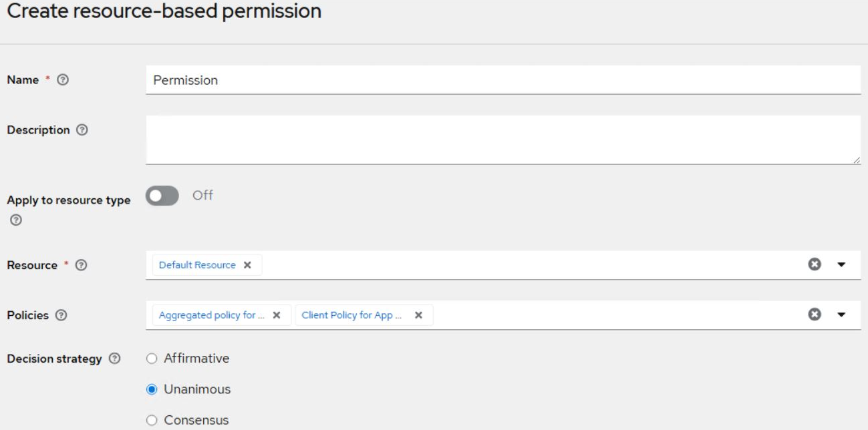This screenshot has height=430, width=868.
Task: Clear all selected Policies
Action: point(814,314)
